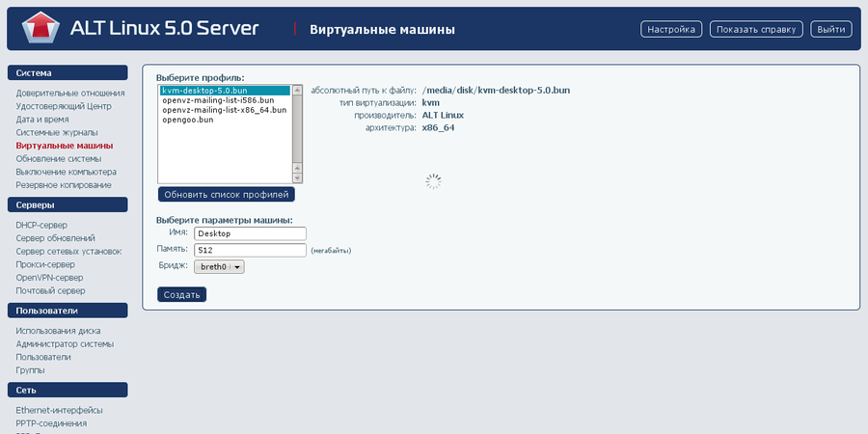
Task: Open Обновление системы link
Action: [x=59, y=159]
